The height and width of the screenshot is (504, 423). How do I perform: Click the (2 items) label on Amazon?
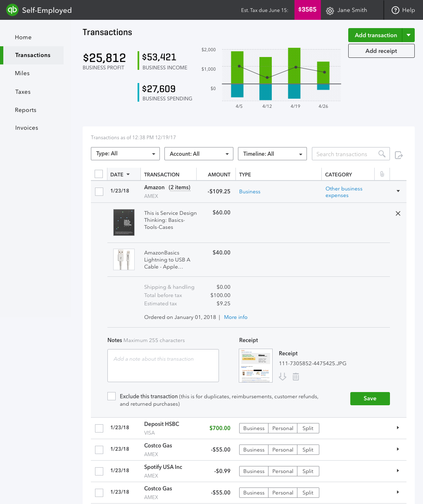(x=179, y=188)
